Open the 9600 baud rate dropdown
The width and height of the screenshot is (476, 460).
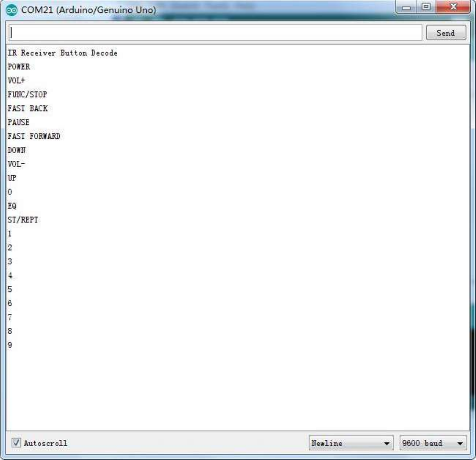pyautogui.click(x=433, y=443)
